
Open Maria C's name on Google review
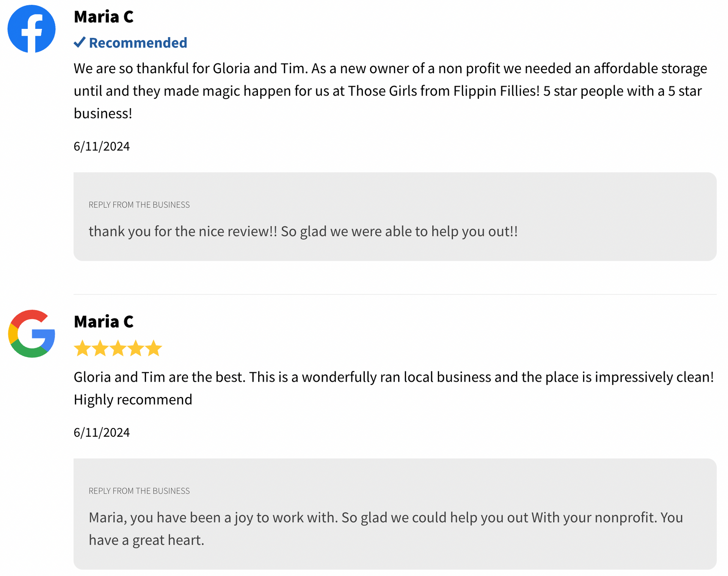(x=104, y=321)
